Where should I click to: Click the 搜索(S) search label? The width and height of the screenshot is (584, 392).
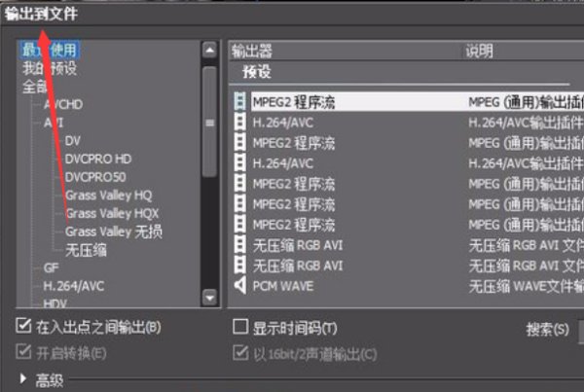tap(547, 330)
